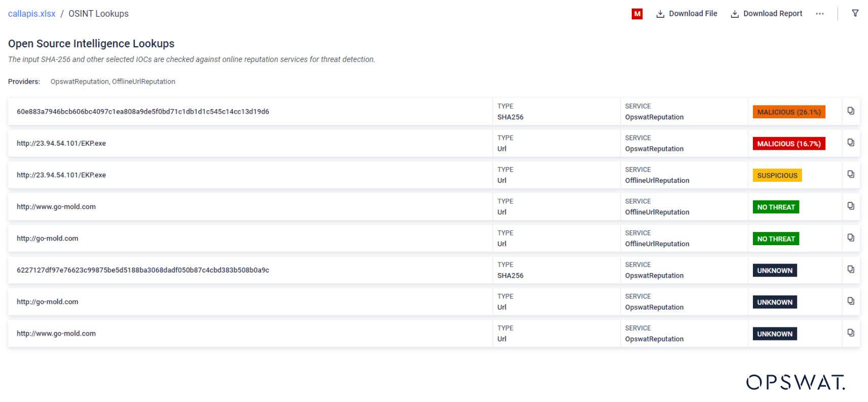Click the Download Report button

(766, 14)
